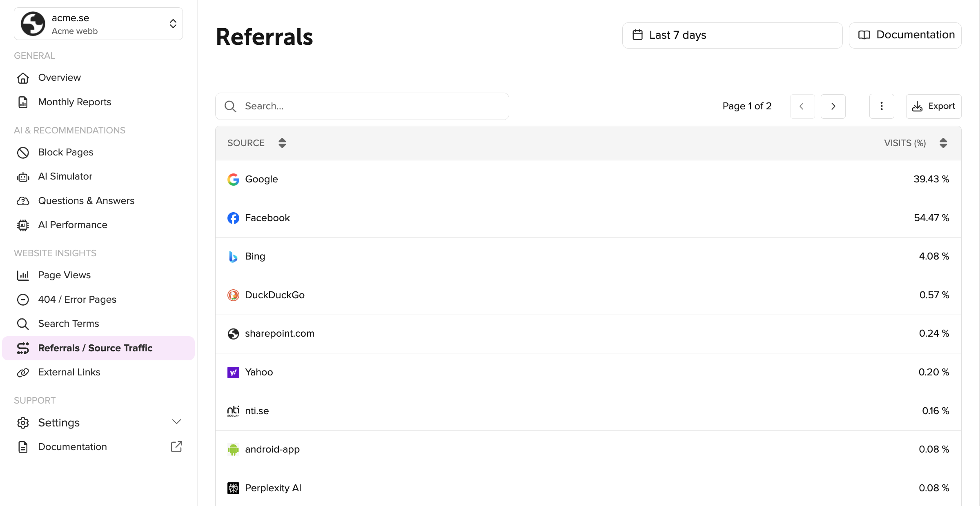Open AI Performance from sidebar

[72, 225]
